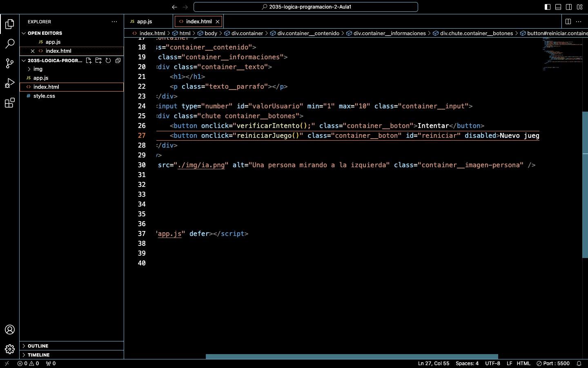Image resolution: width=588 pixels, height=368 pixels.
Task: Open the Extensions view
Action: 10,103
